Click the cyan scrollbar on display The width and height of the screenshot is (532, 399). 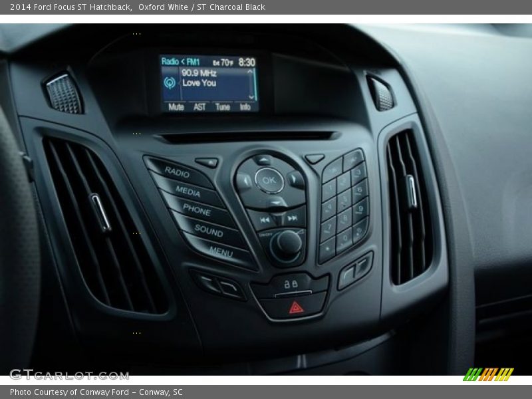click(x=255, y=85)
